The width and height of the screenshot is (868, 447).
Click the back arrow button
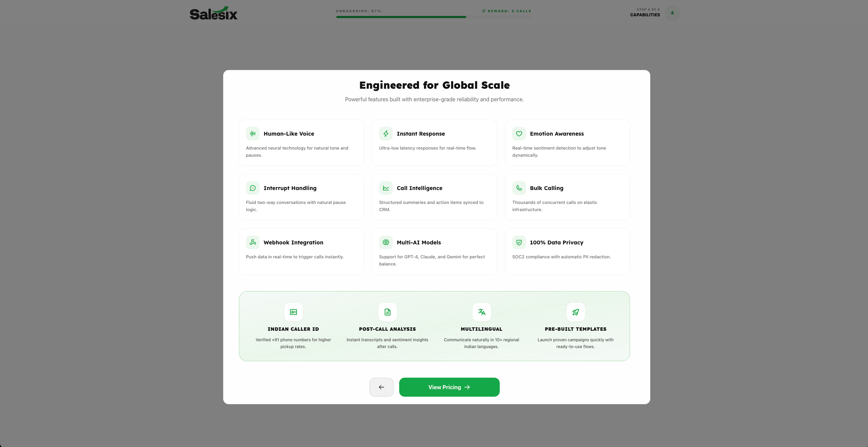(x=381, y=387)
